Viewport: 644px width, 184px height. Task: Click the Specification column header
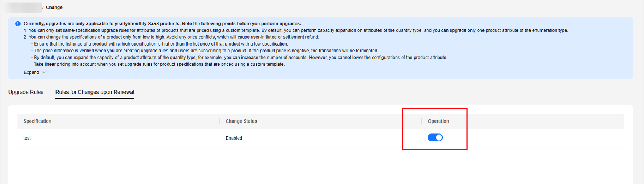[37, 121]
